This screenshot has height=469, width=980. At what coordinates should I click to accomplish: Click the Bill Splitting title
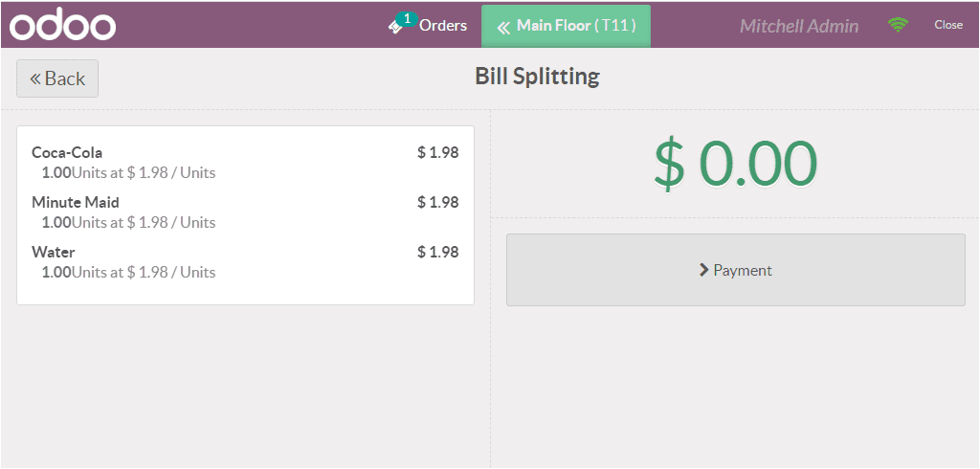pyautogui.click(x=538, y=77)
